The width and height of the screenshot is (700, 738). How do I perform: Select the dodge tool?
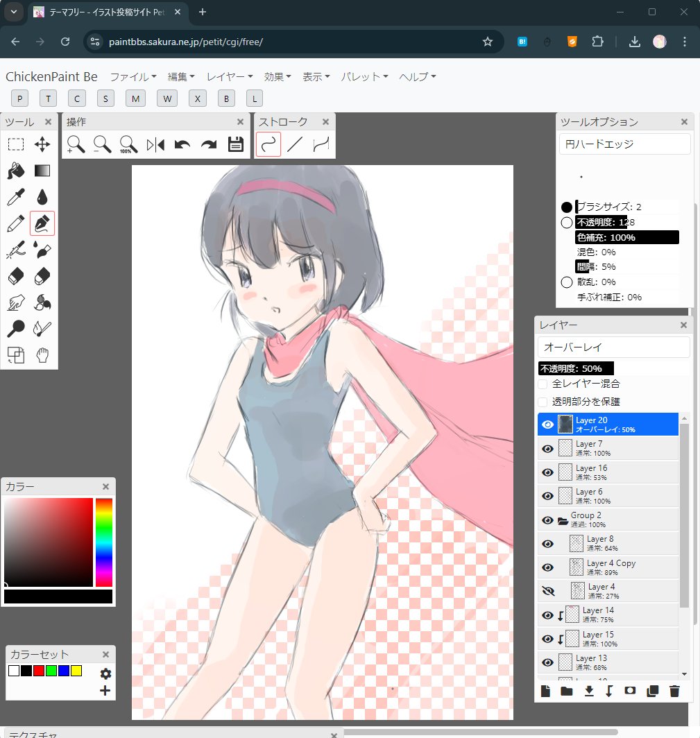click(x=16, y=329)
